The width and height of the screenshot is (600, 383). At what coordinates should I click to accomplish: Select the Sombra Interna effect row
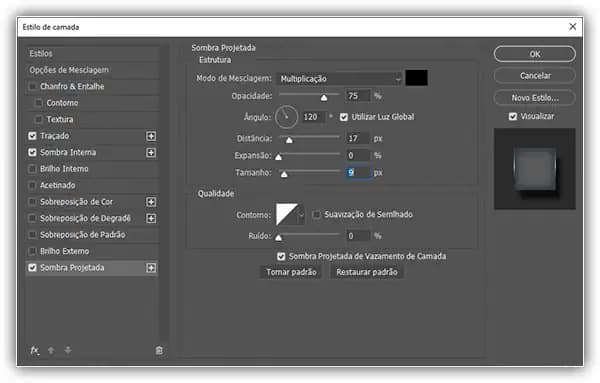click(93, 152)
